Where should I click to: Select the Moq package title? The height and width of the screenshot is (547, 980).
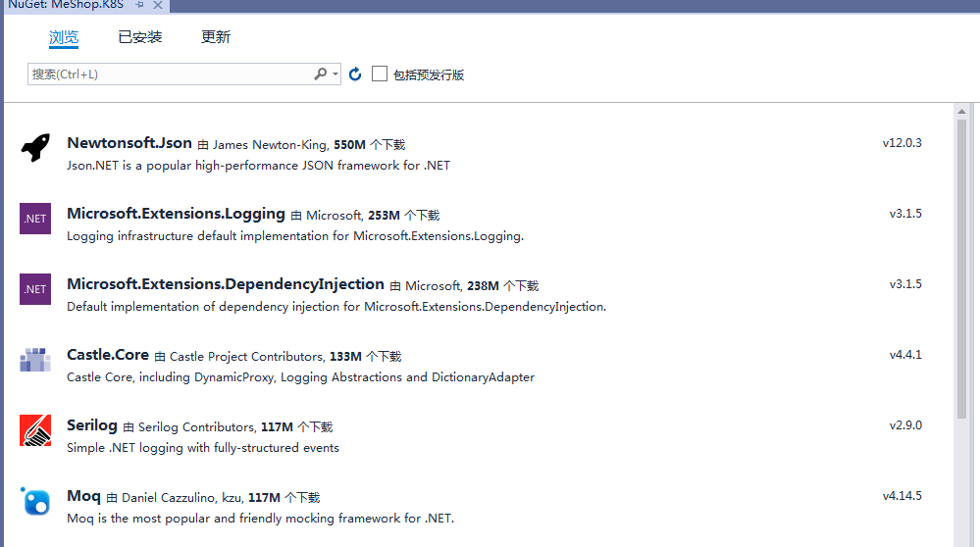coord(83,496)
